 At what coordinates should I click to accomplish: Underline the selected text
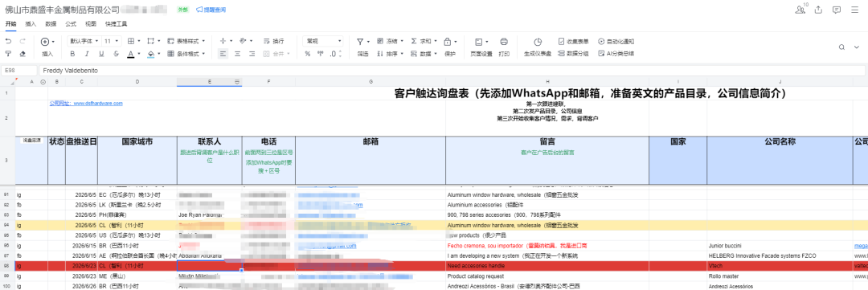coord(101,54)
